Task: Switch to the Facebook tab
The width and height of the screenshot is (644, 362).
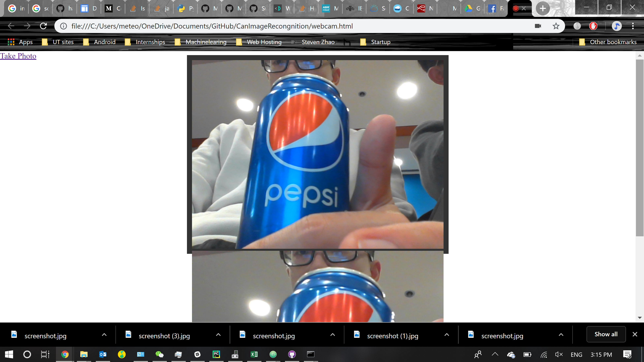Action: tap(496, 8)
